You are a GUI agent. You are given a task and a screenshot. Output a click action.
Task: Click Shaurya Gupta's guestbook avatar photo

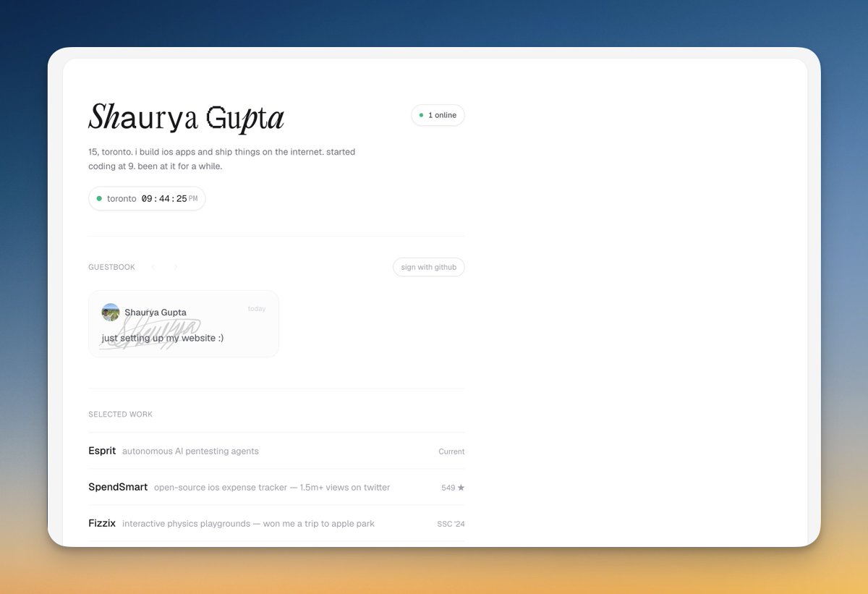coord(111,312)
